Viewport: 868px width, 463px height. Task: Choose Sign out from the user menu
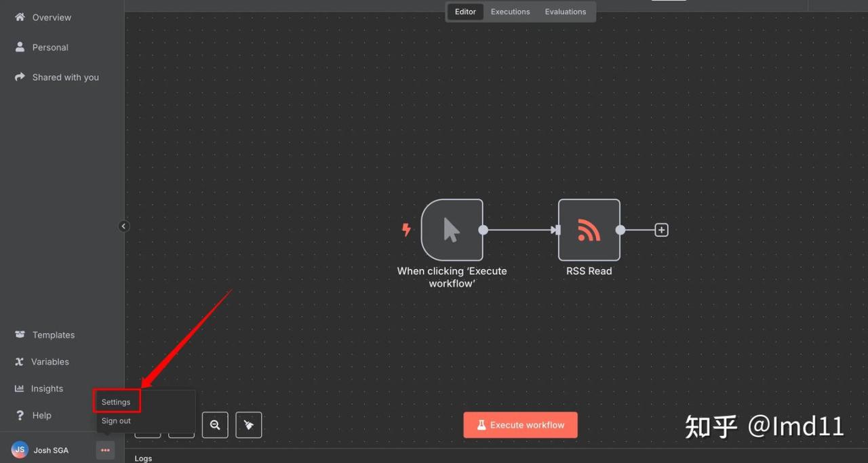(116, 421)
